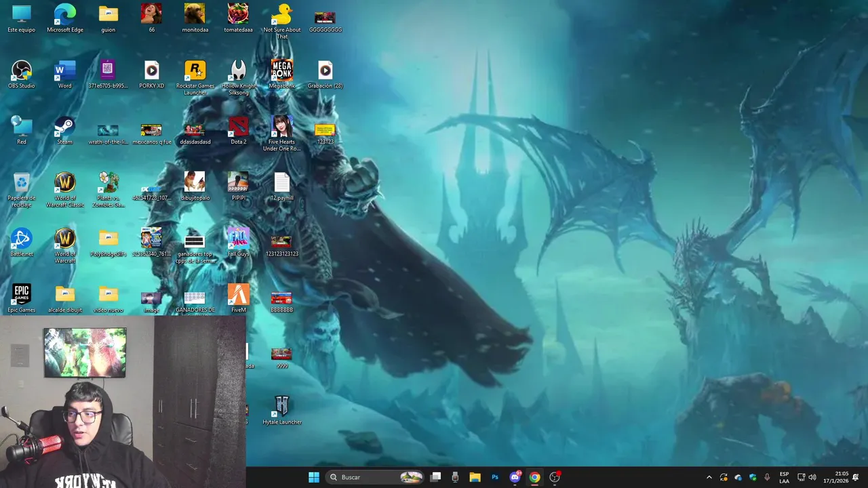Open the Word shortcut
The image size is (868, 488).
pos(65,75)
